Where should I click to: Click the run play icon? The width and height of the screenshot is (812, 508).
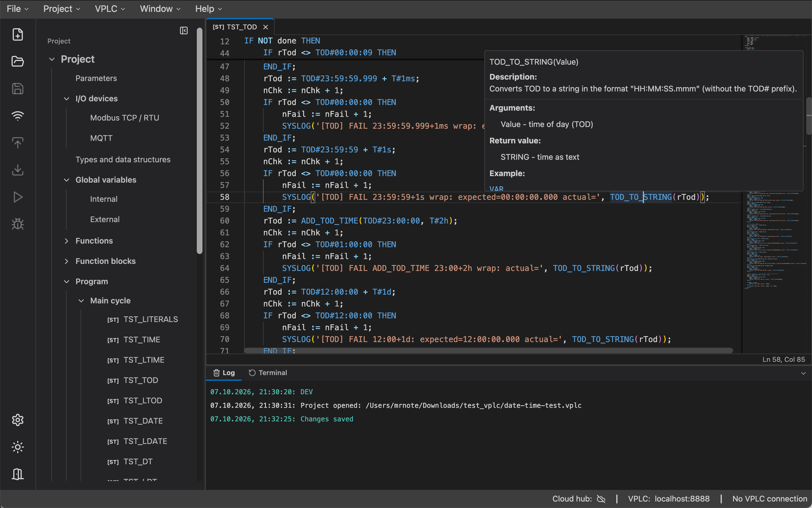pos(17,197)
